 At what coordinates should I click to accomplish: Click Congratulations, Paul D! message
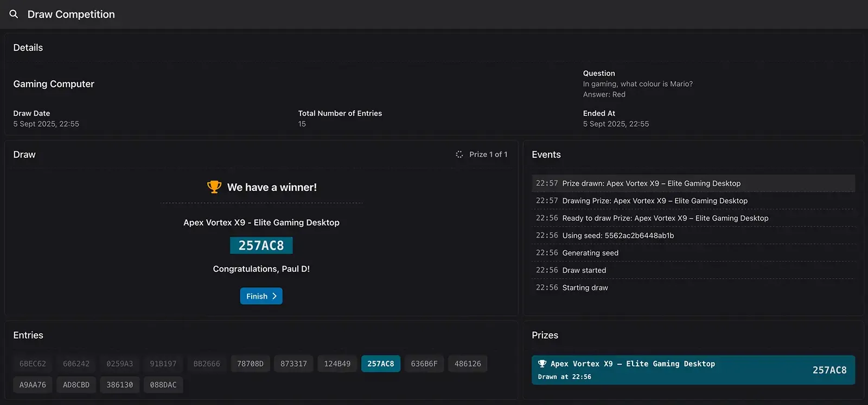tap(261, 269)
